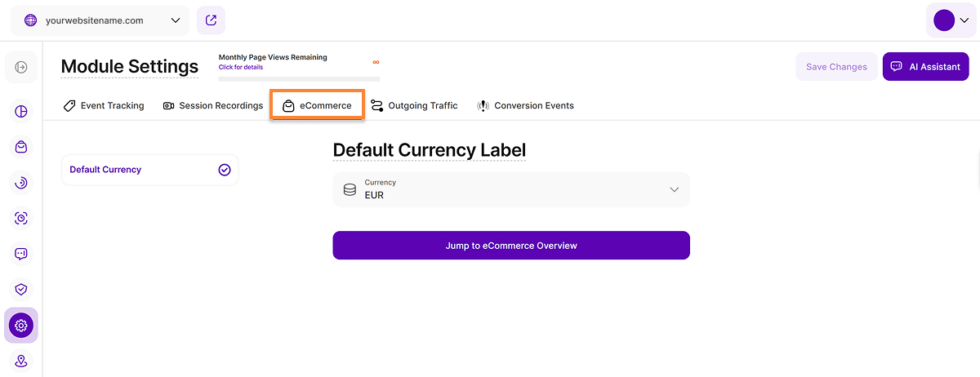Open the Click for details link
The image size is (980, 377).
pyautogui.click(x=241, y=68)
